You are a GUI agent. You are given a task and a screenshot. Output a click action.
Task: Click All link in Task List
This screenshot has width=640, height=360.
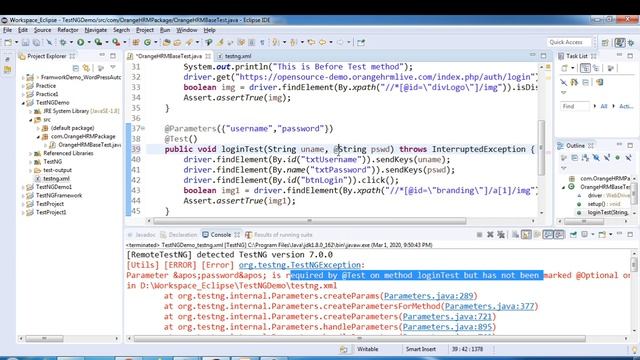[x=604, y=106]
